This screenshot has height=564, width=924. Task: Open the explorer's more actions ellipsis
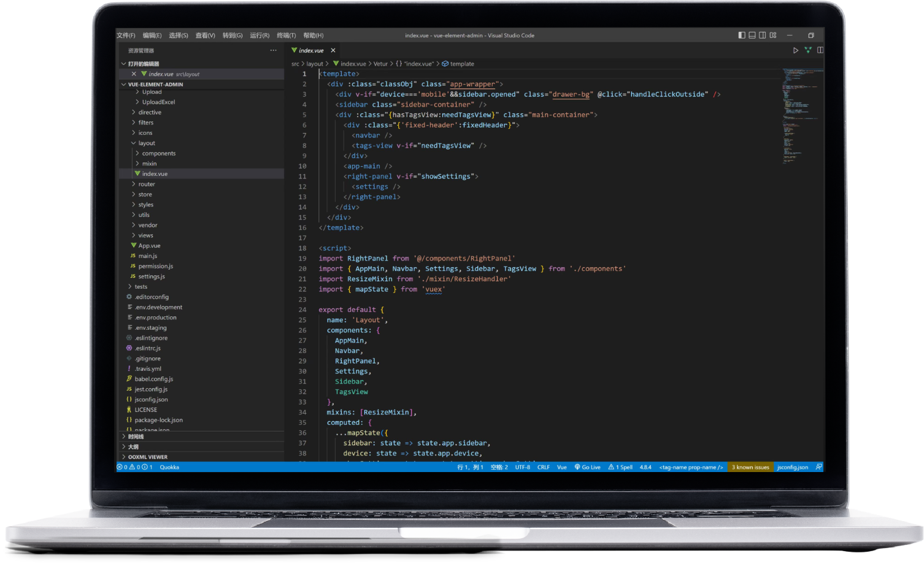[273, 50]
